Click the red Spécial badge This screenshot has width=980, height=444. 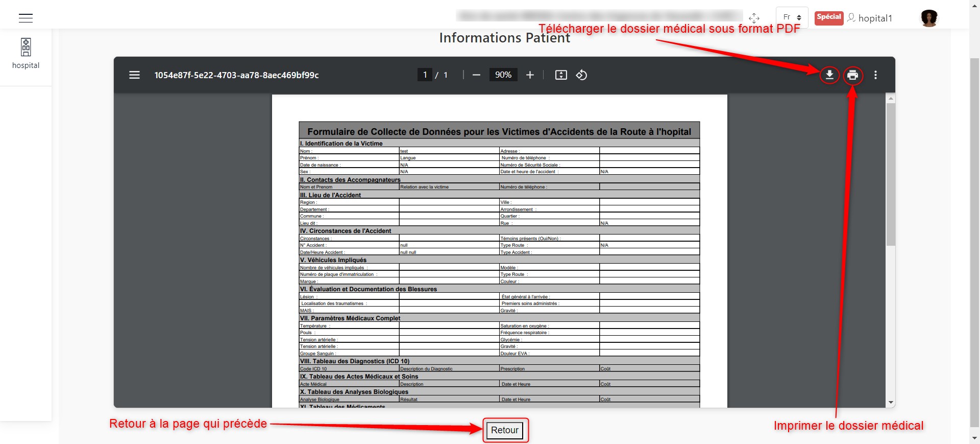click(829, 17)
